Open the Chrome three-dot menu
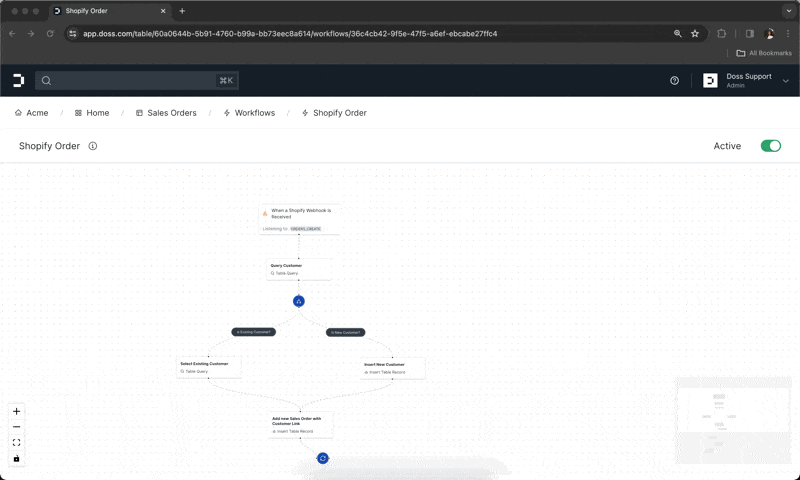This screenshot has height=480, width=800. [x=788, y=34]
